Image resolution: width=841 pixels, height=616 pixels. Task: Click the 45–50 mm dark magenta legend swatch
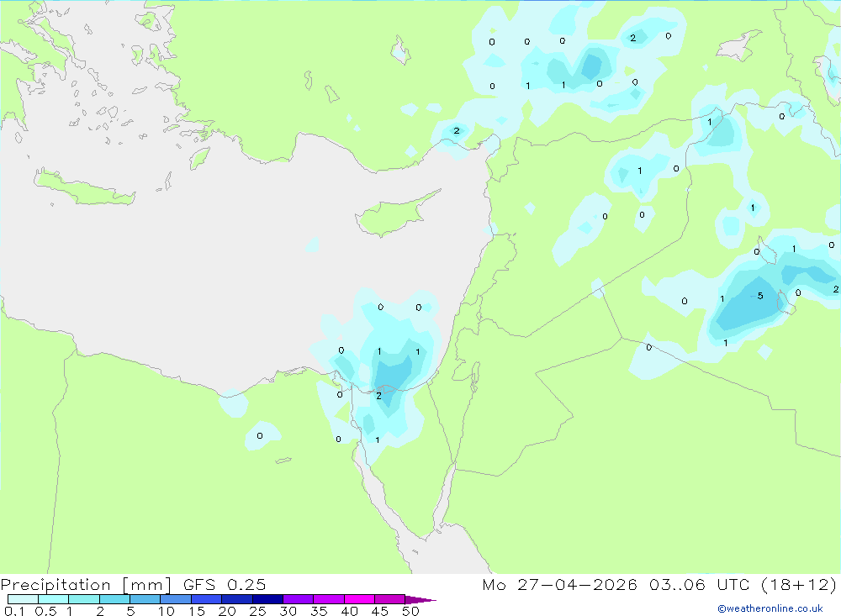[x=390, y=599]
